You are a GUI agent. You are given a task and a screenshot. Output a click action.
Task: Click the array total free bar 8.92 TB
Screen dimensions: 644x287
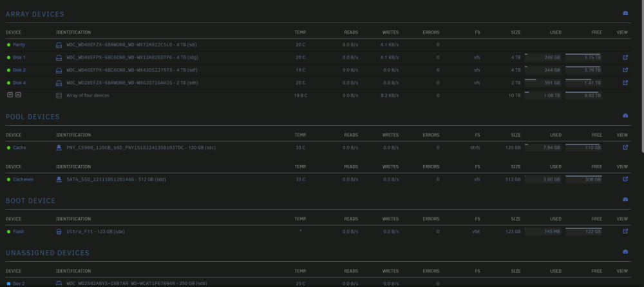(583, 95)
